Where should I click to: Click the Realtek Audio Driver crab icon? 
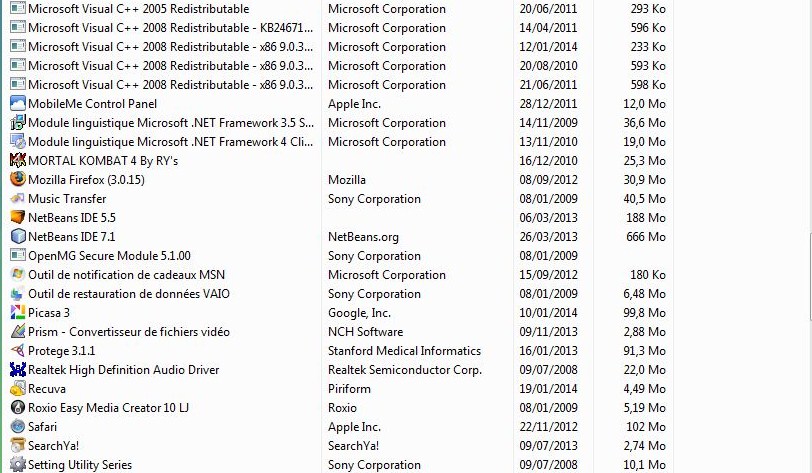(18, 369)
